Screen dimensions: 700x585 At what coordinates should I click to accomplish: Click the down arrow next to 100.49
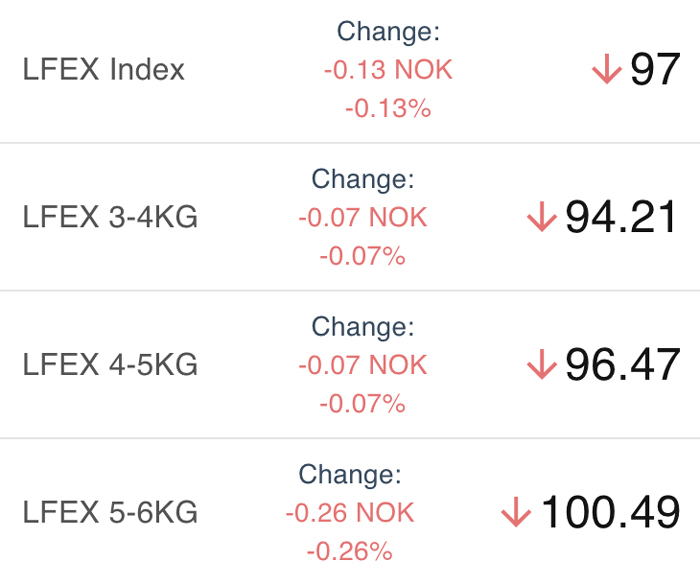point(516,512)
